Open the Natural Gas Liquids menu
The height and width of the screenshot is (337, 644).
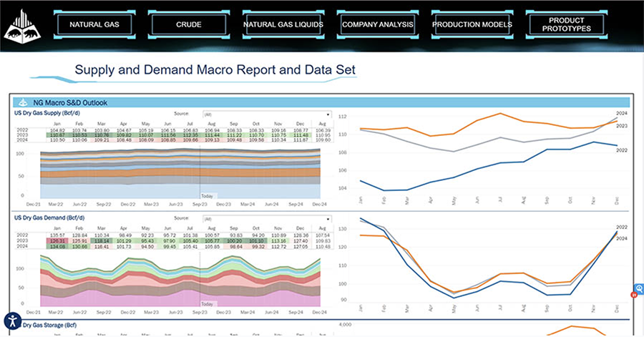[x=283, y=24]
